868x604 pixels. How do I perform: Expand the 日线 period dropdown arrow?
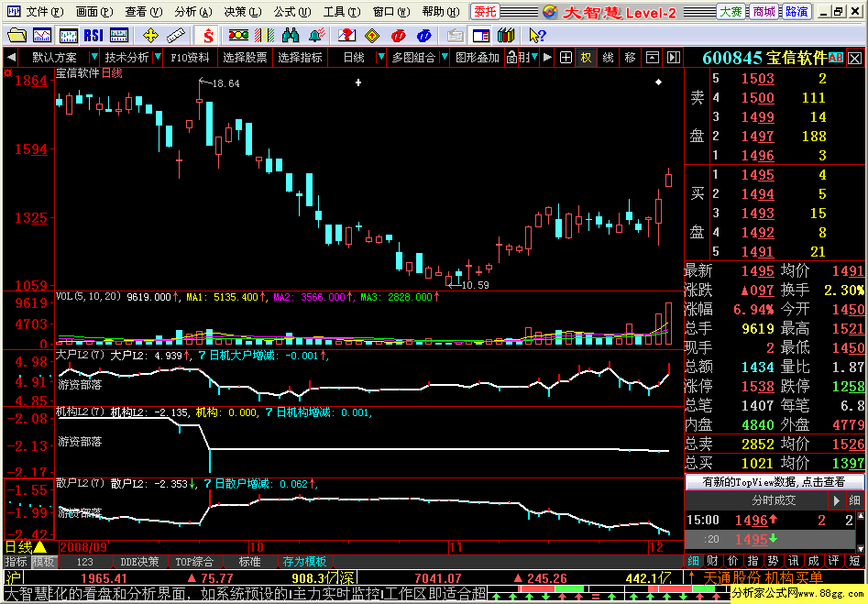(381, 57)
